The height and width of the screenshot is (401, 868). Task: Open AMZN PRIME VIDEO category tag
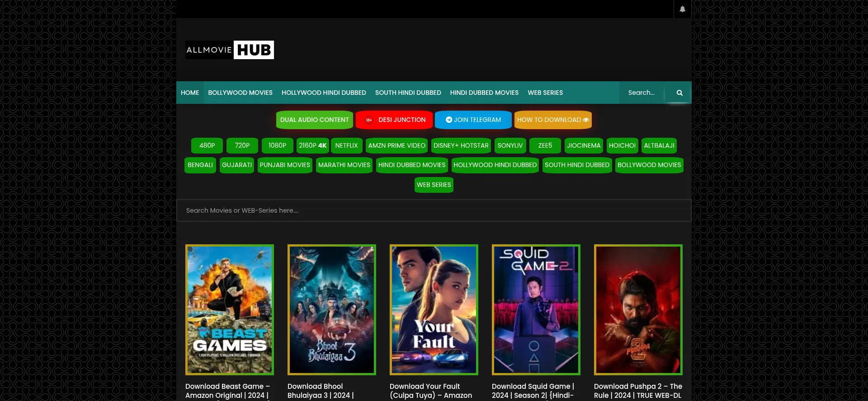click(x=397, y=145)
